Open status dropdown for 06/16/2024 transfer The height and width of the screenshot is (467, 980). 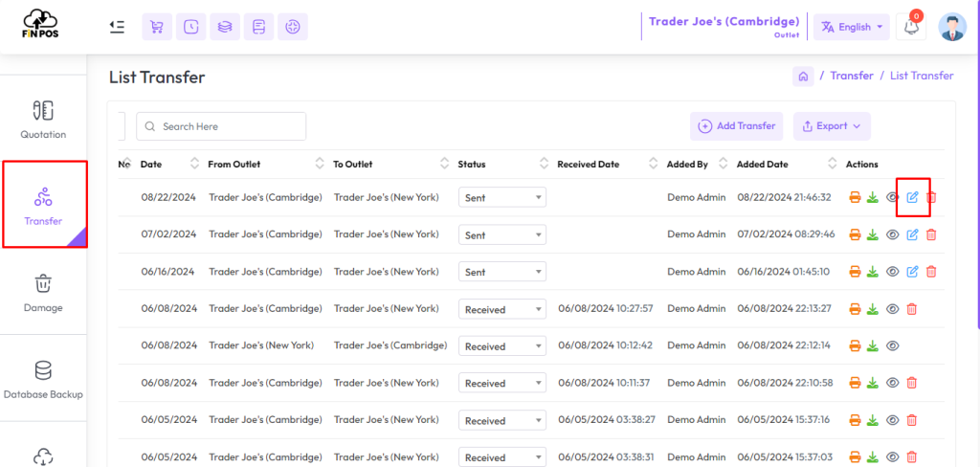(x=502, y=272)
